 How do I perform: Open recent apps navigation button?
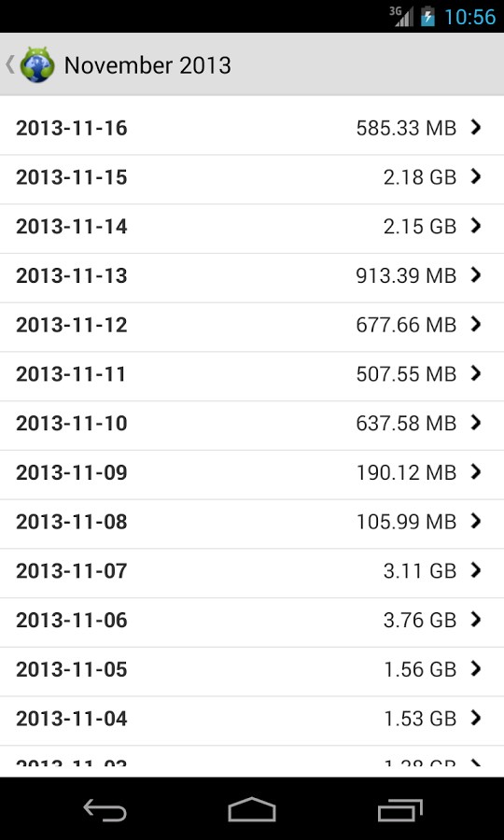399,809
